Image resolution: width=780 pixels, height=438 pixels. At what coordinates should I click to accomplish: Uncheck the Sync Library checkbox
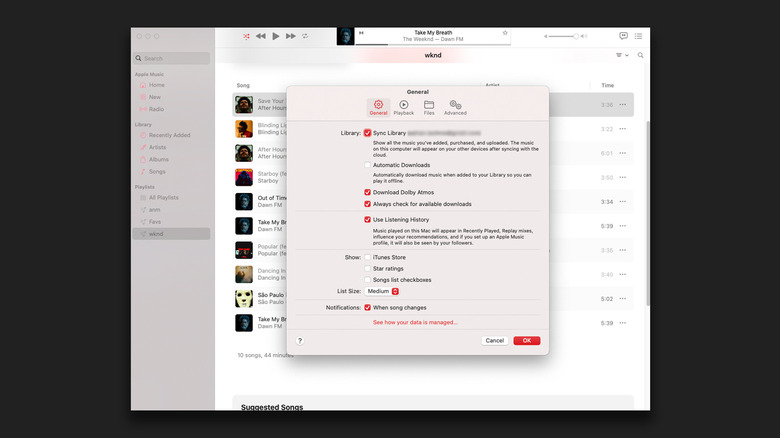click(x=368, y=132)
